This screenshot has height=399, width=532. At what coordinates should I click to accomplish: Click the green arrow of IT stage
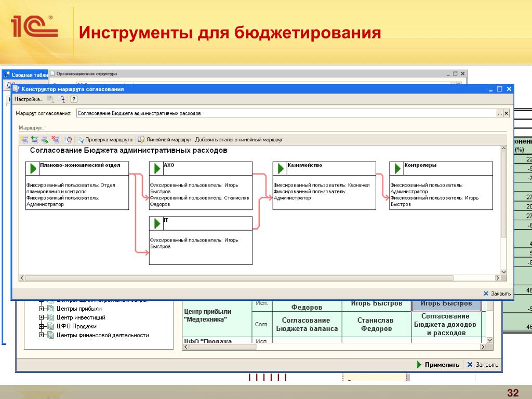pos(157,223)
